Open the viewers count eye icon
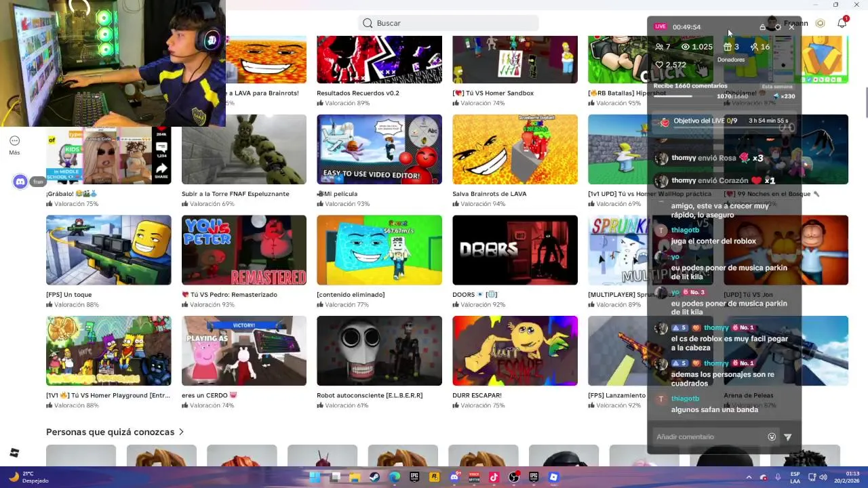This screenshot has height=488, width=868. point(685,47)
